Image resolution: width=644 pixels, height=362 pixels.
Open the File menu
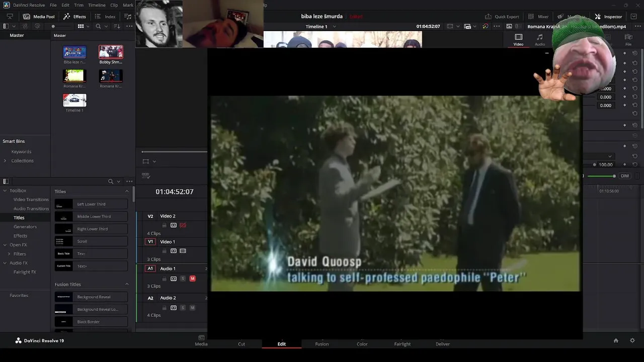[53, 5]
